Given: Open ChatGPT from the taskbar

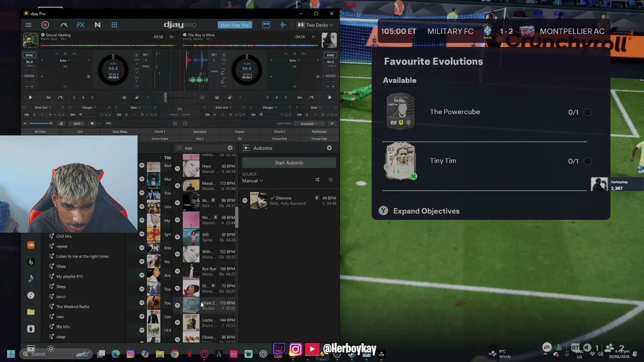Looking at the screenshot, I should tap(263, 354).
